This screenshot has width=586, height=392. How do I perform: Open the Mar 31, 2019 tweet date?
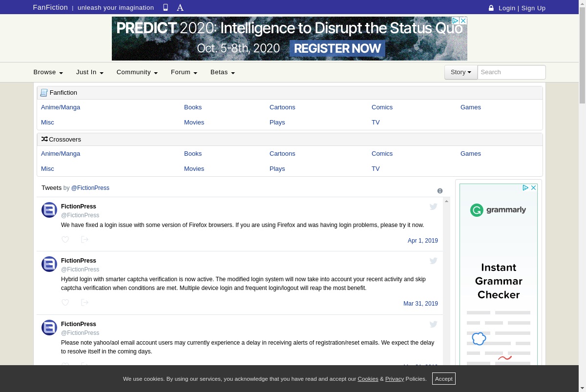pos(420,304)
